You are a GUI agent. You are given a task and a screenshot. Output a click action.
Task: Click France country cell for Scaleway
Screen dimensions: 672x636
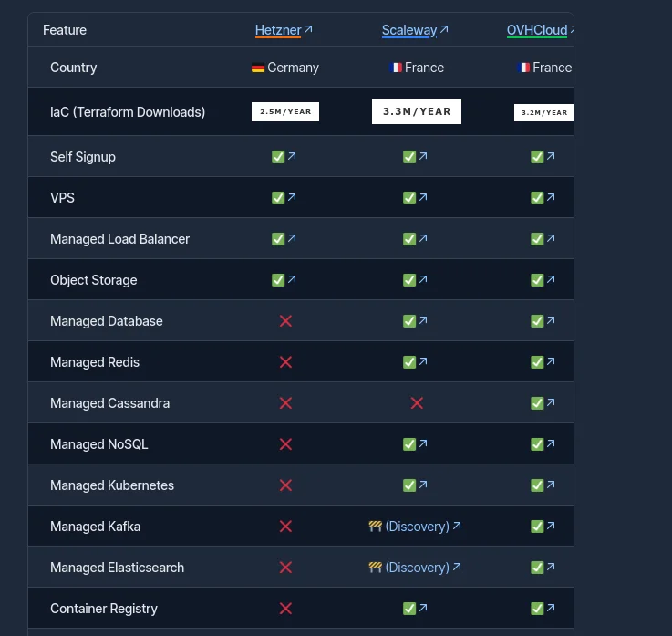click(x=417, y=68)
